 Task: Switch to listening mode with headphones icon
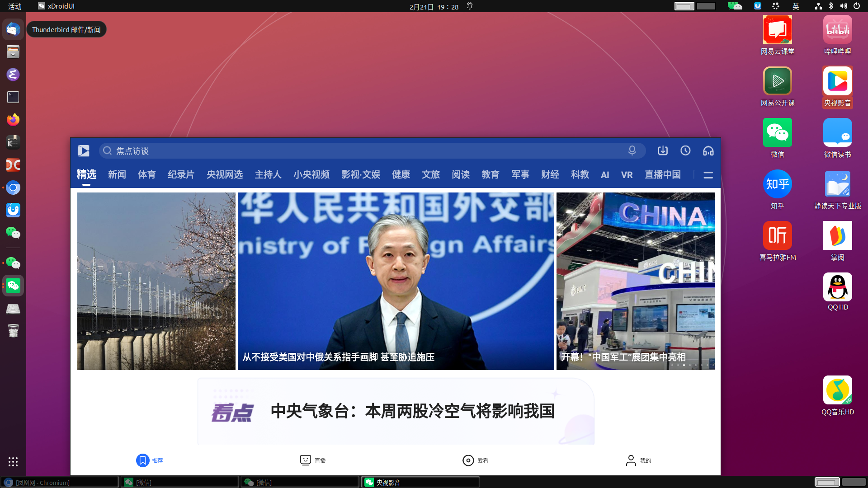[x=708, y=150]
